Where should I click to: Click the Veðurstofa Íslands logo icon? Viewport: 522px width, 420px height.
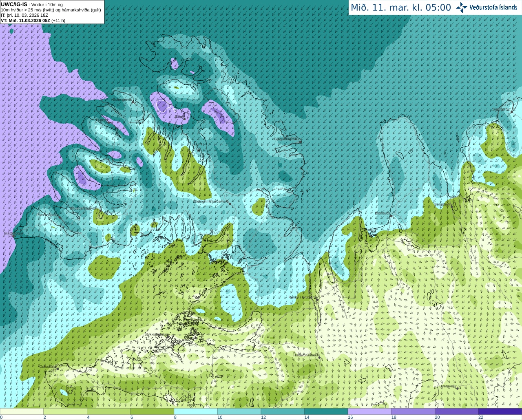point(462,7)
